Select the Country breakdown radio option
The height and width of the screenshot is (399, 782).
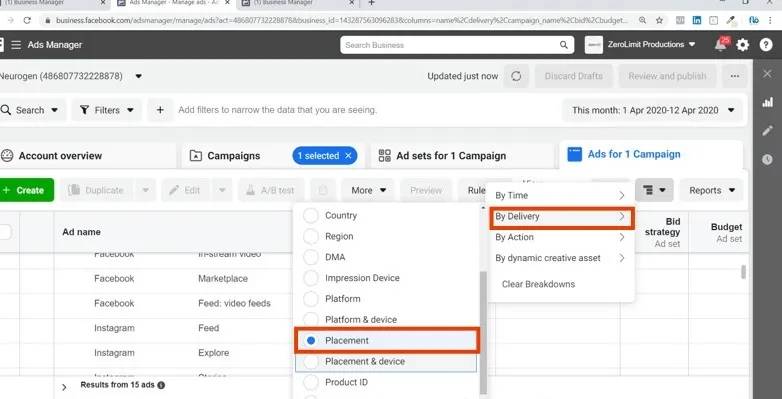(x=311, y=215)
